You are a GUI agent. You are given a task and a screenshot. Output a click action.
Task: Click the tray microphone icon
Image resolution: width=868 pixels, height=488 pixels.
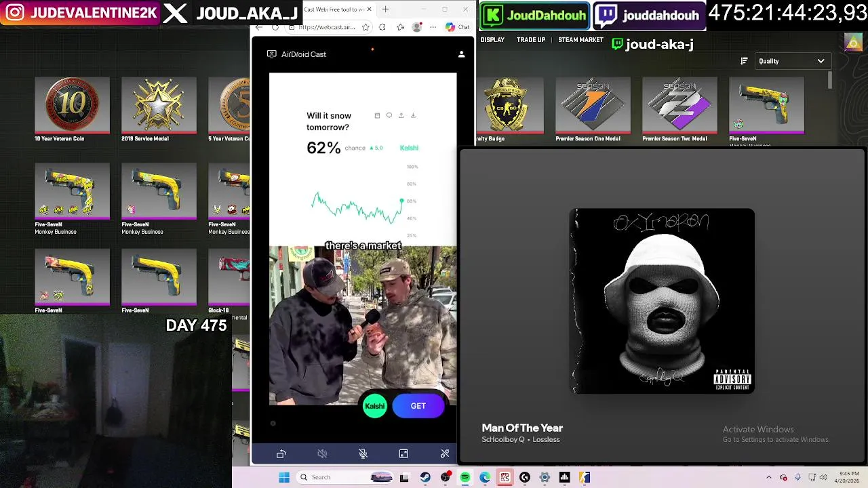(x=798, y=477)
